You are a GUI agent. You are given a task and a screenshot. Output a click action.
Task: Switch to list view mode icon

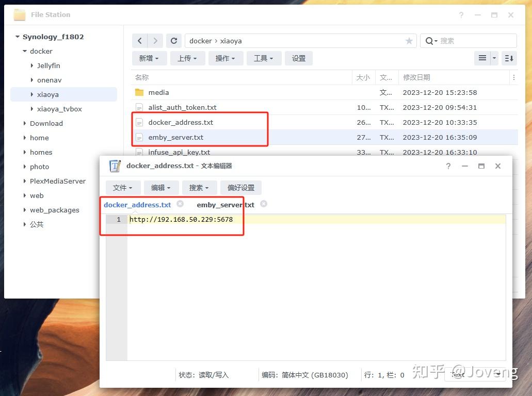point(482,58)
